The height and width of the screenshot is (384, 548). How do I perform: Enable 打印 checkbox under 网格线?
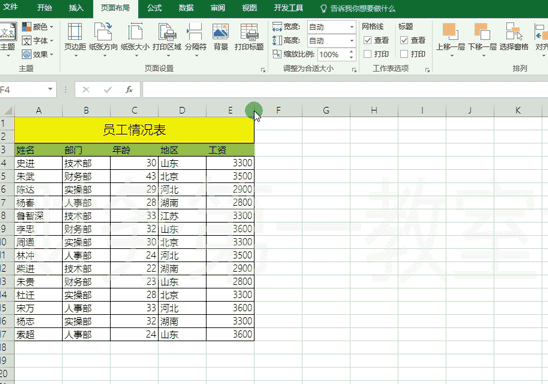pos(367,54)
